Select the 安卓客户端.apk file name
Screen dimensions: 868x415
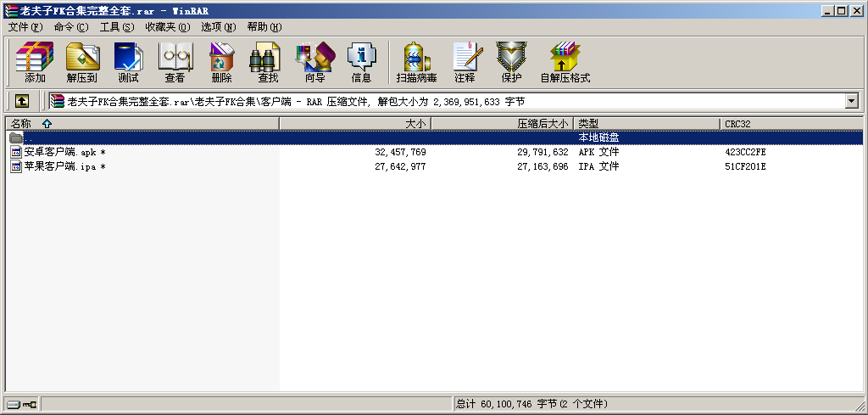[64, 152]
